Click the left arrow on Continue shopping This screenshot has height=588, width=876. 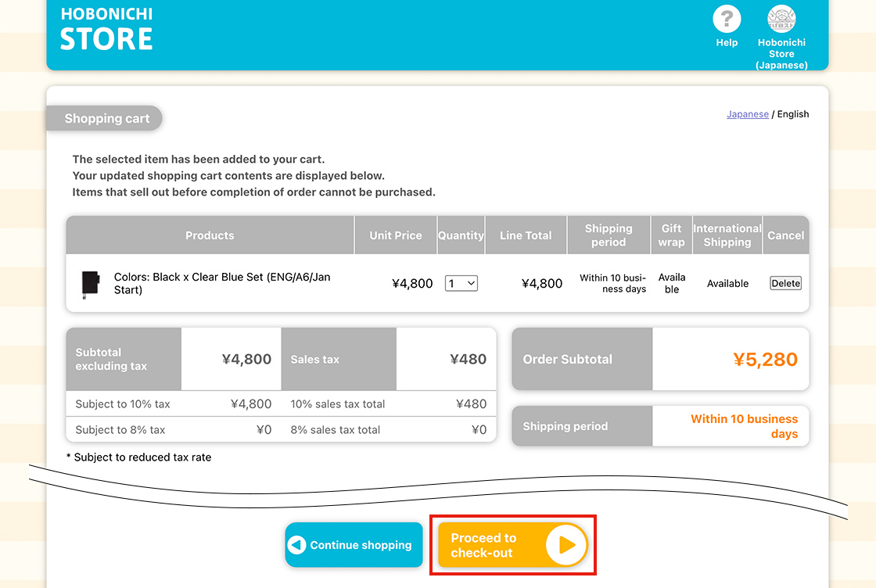click(x=297, y=545)
